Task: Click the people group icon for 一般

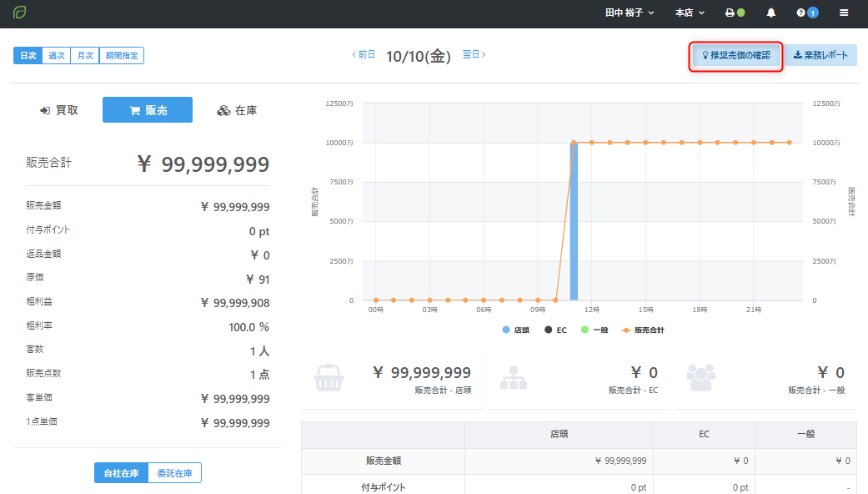Action: coord(701,378)
